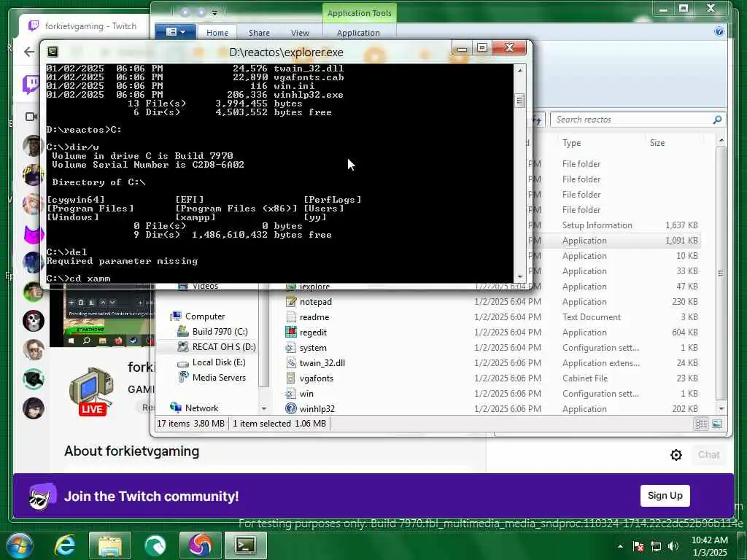Click the Command Prompt scrollbar down arrow
The height and width of the screenshot is (560, 747).
pos(519,276)
